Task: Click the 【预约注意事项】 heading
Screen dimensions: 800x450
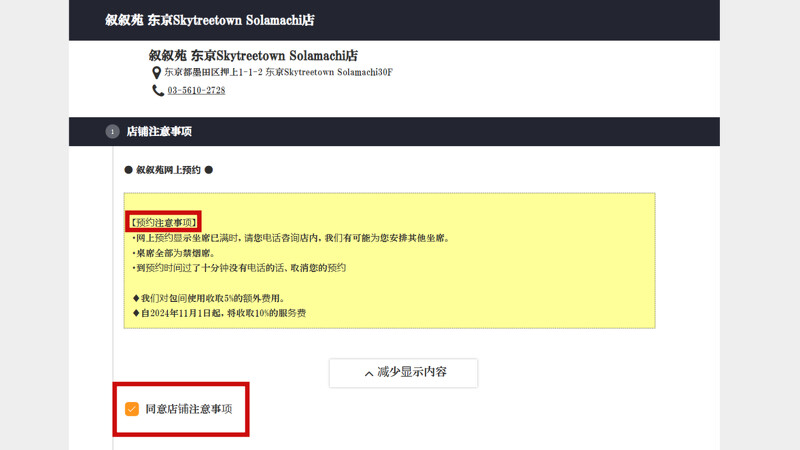Action: tap(163, 222)
